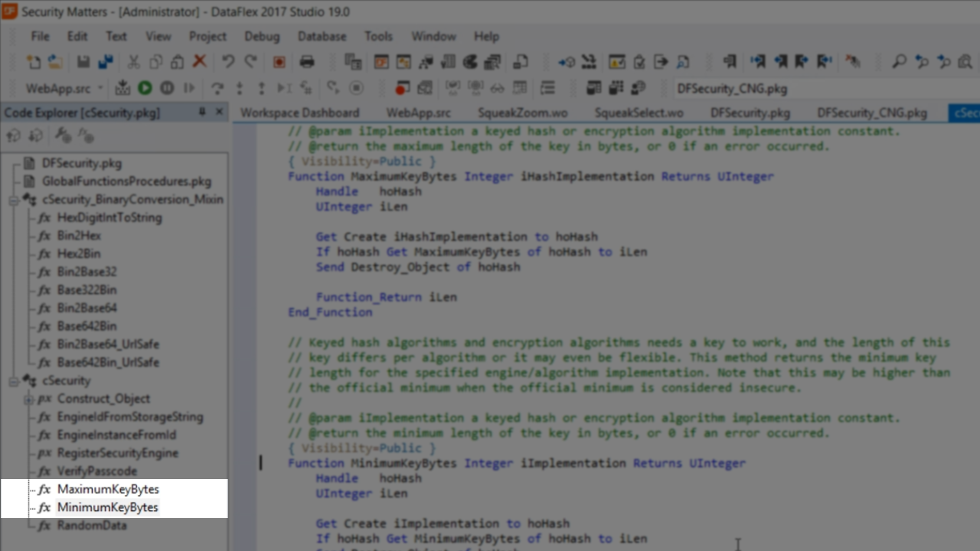Open the WebApp.src project dropdown

click(100, 89)
